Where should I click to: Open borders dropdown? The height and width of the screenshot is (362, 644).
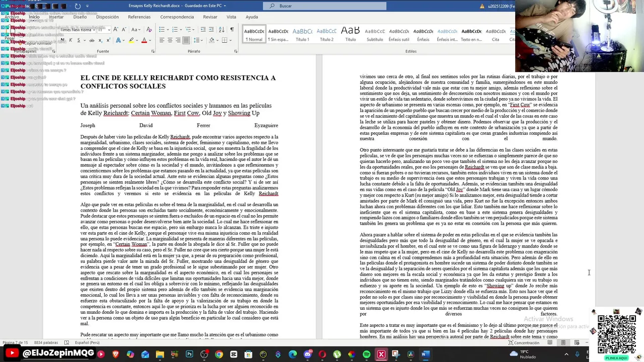click(x=231, y=40)
